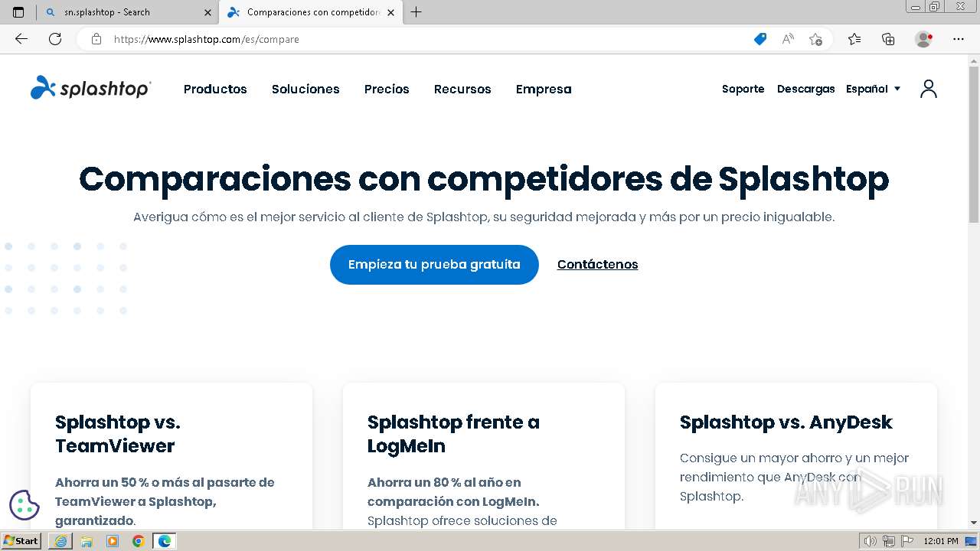Refresh the page
The width and height of the screenshot is (980, 551).
click(x=55, y=39)
